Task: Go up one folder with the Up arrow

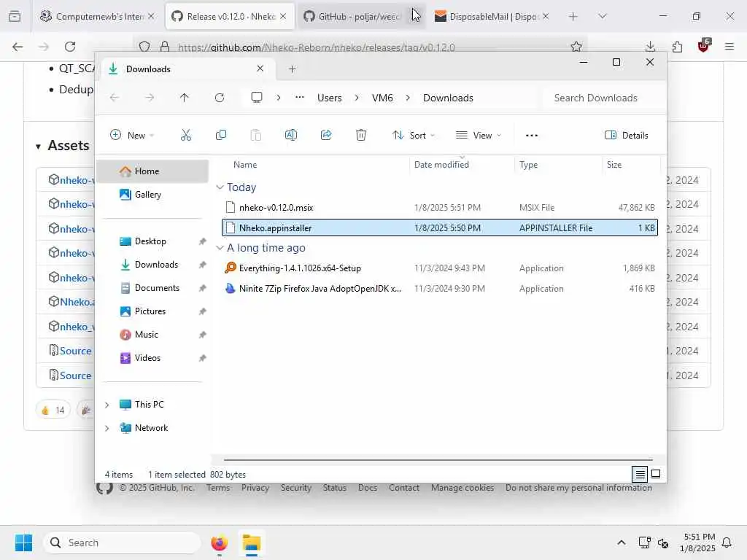Action: (x=185, y=98)
